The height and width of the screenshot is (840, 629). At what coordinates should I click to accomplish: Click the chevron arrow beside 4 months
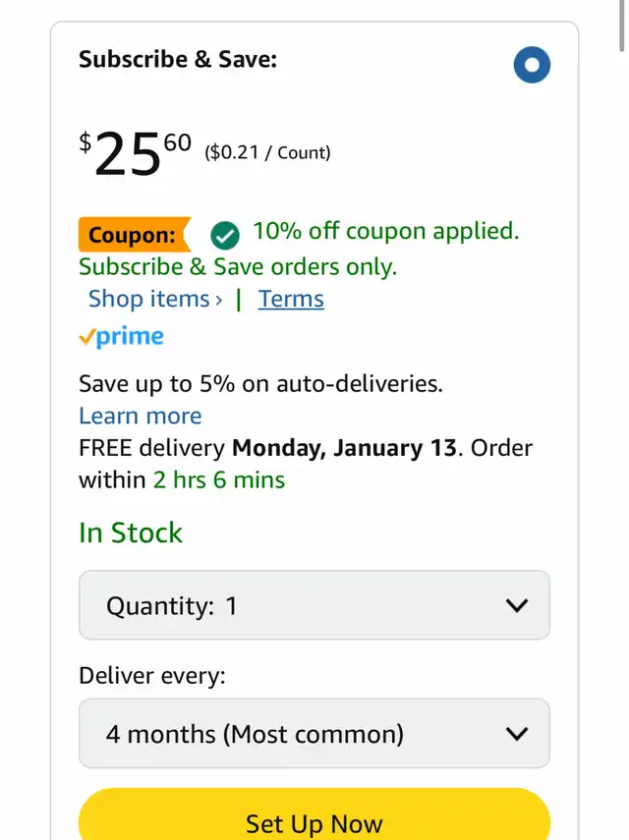pos(516,734)
